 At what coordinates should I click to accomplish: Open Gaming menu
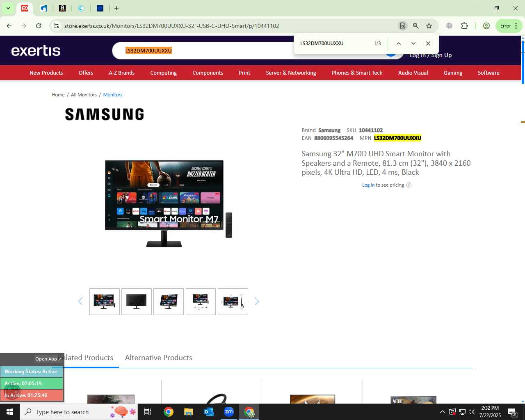(453, 73)
